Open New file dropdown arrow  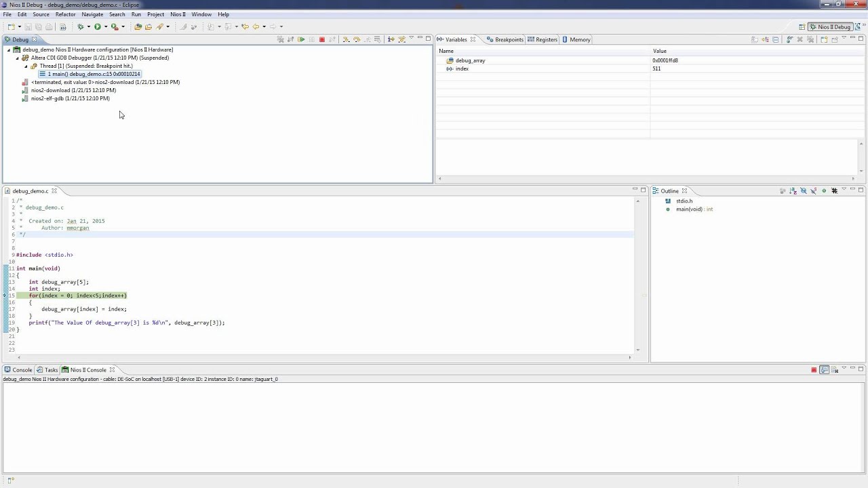(x=19, y=27)
